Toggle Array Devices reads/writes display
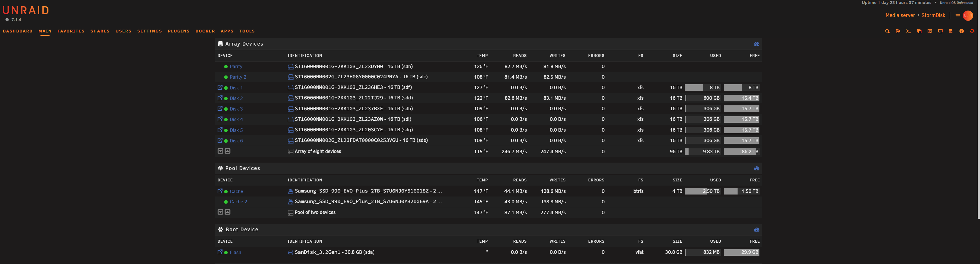The width and height of the screenshot is (980, 264). [x=756, y=44]
